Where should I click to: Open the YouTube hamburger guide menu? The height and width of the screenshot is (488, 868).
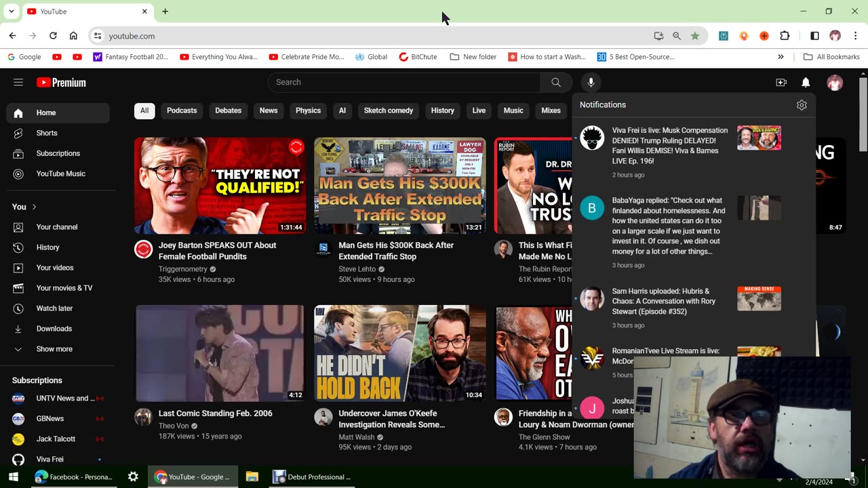18,82
